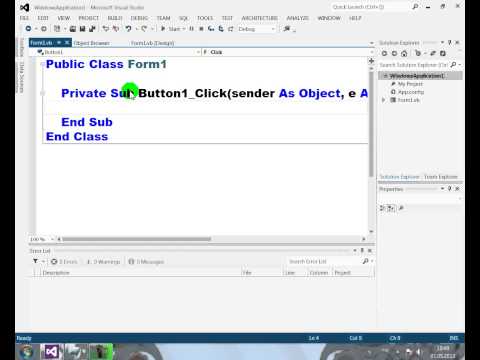Click the Stop Debugging icon

coord(201,29)
